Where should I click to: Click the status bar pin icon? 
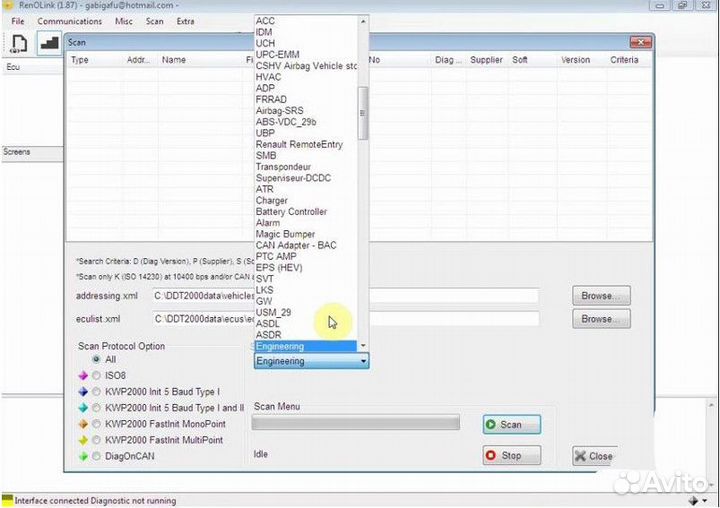[x=693, y=501]
